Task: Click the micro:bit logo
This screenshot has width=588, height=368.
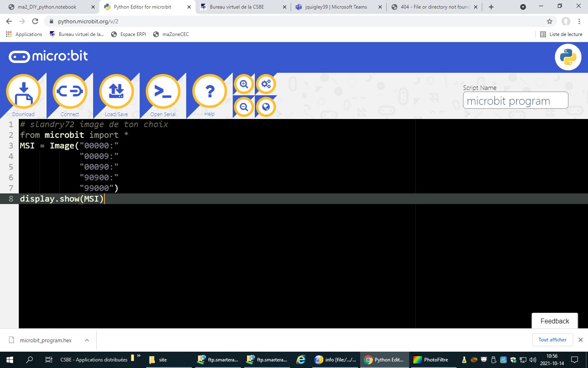Action: tap(48, 56)
